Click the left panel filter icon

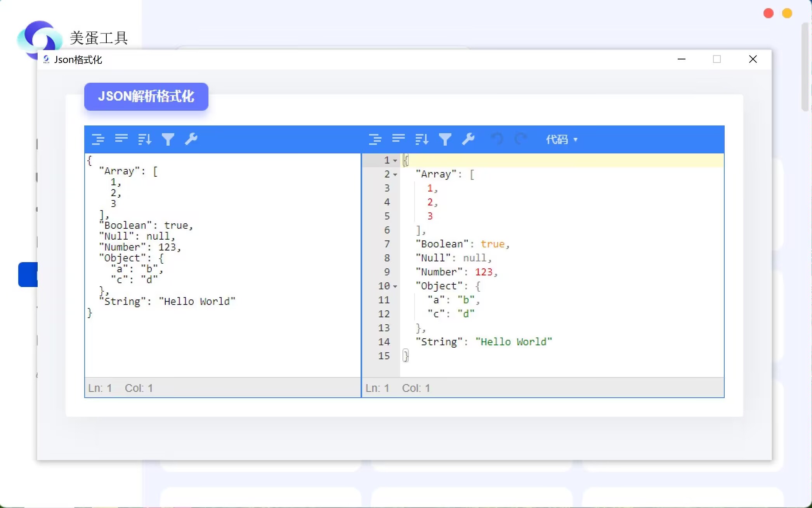click(x=169, y=139)
